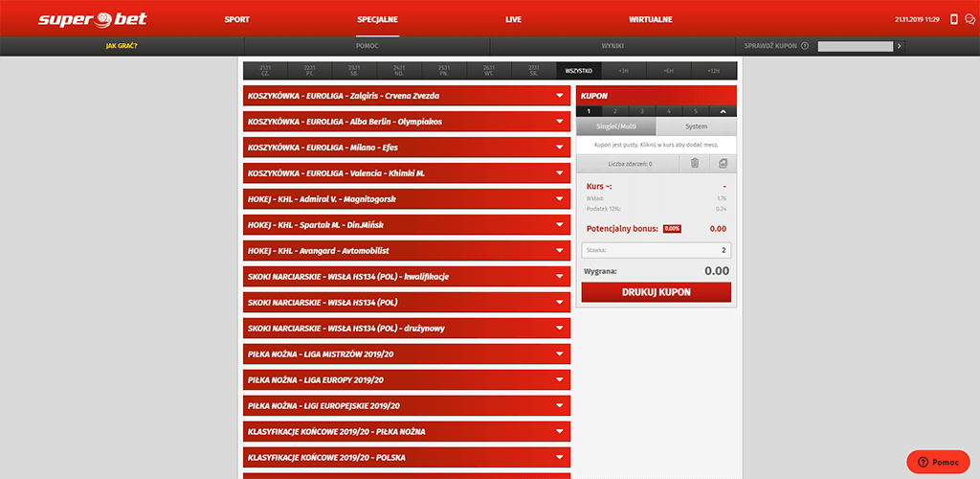Image resolution: width=980 pixels, height=479 pixels.
Task: Open the SPECJALNE main menu
Action: [x=377, y=19]
